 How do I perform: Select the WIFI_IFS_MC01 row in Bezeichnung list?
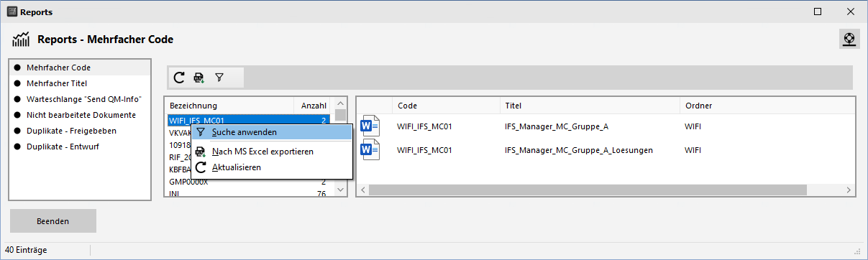(x=250, y=121)
